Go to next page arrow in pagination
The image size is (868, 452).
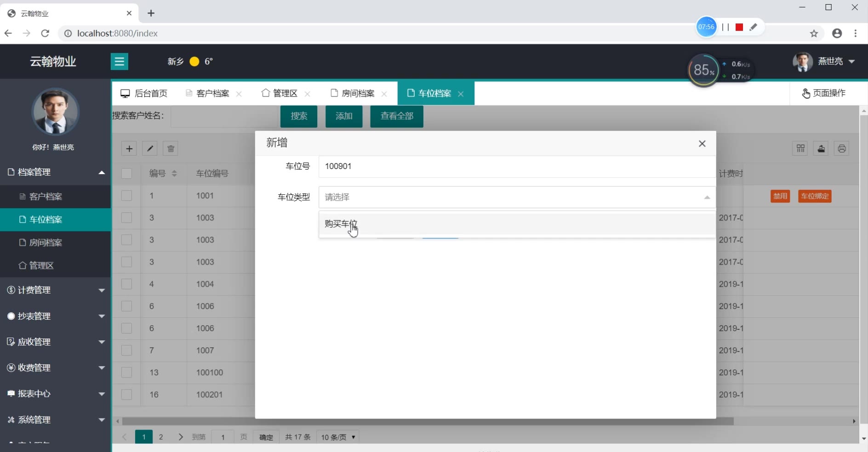coord(180,437)
